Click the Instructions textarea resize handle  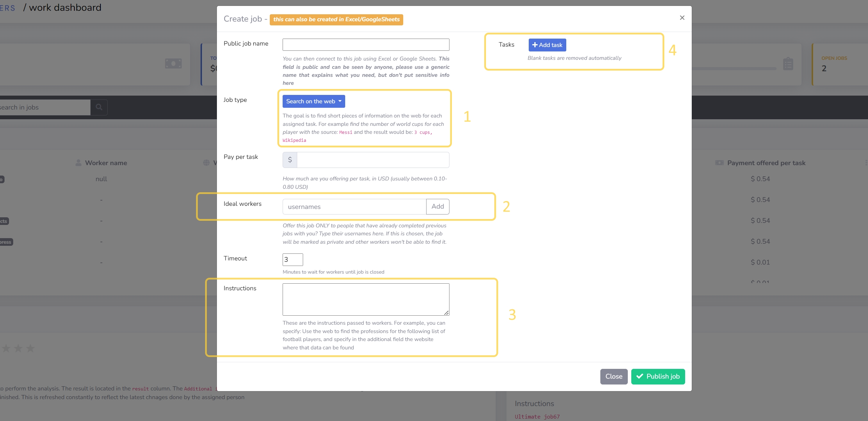coord(446,313)
